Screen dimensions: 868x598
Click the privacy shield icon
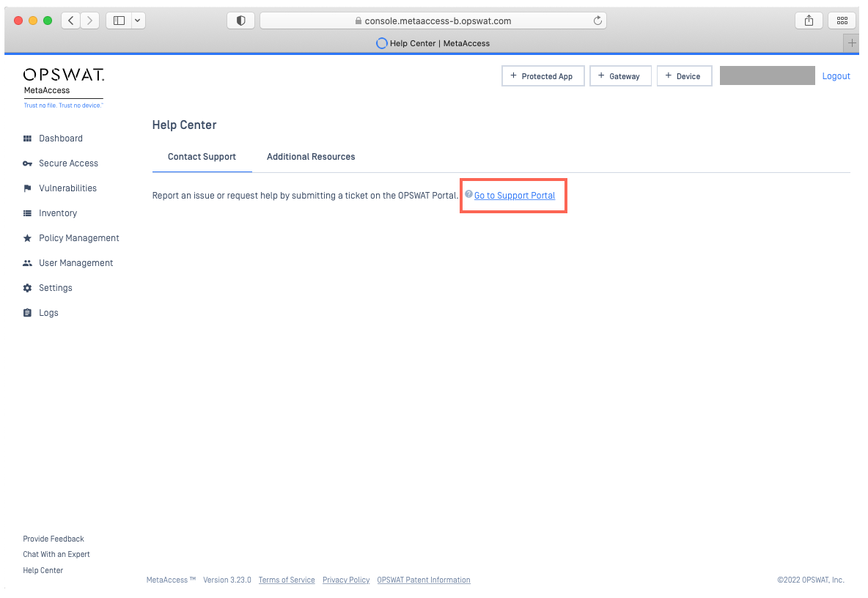(x=240, y=21)
